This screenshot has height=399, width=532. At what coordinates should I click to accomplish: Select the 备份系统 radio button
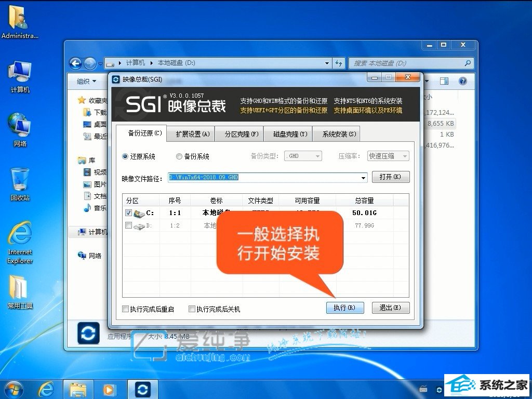(179, 156)
